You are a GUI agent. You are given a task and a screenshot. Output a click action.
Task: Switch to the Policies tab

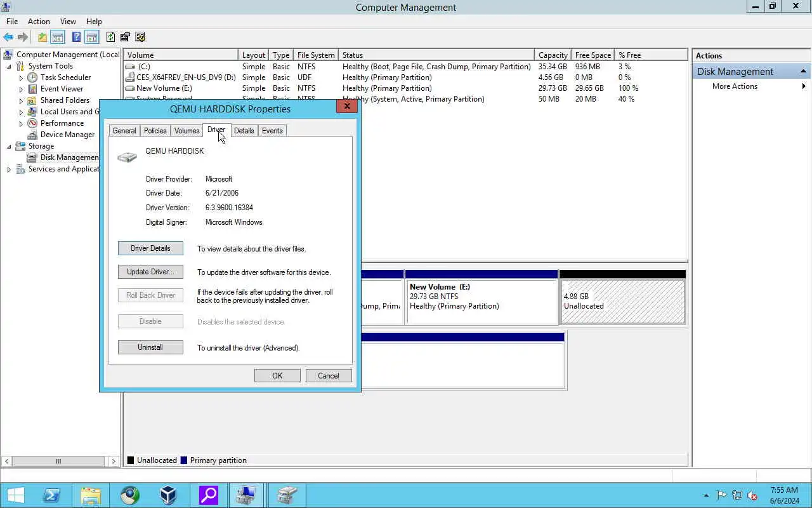155,130
